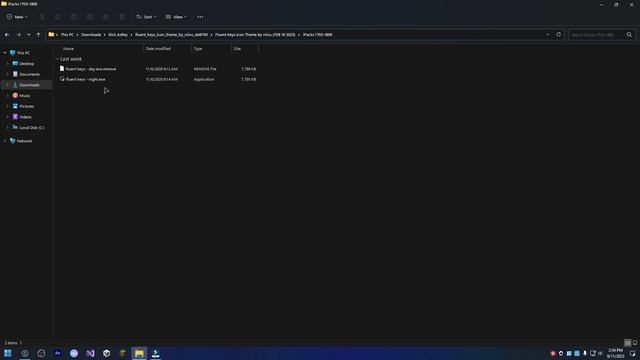Click Rick Astley in address breadcrumb
Image resolution: width=640 pixels, height=360 pixels.
coord(118,35)
